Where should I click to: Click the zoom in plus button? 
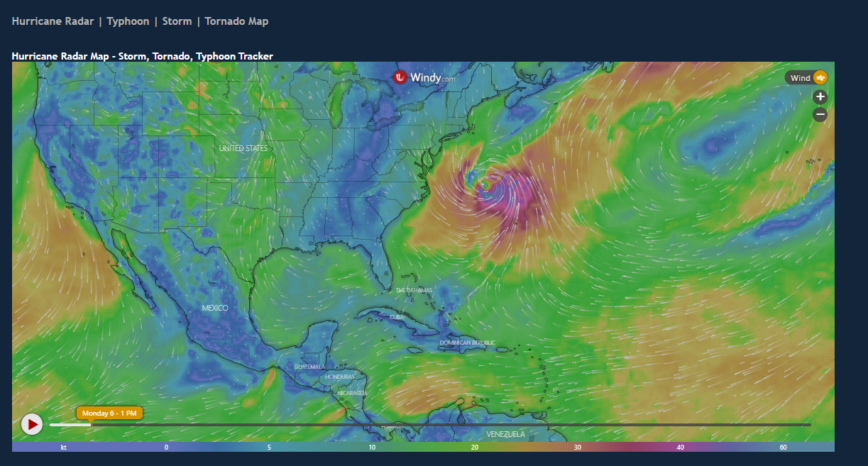820,96
